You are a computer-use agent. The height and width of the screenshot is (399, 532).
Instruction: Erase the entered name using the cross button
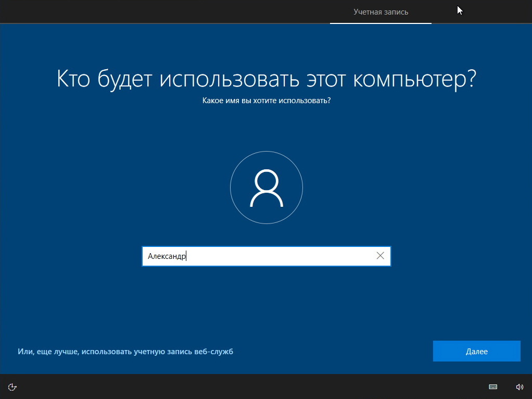pyautogui.click(x=380, y=256)
